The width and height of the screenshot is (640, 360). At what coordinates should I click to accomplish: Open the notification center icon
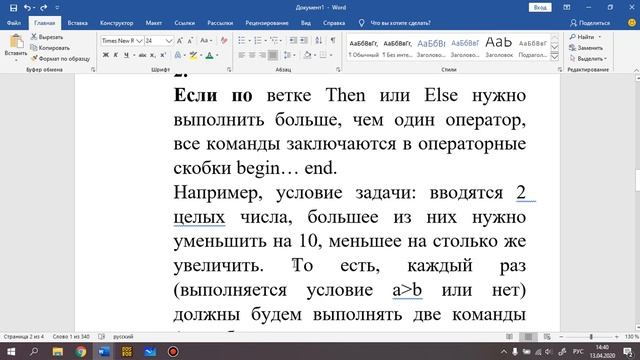pyautogui.click(x=628, y=351)
